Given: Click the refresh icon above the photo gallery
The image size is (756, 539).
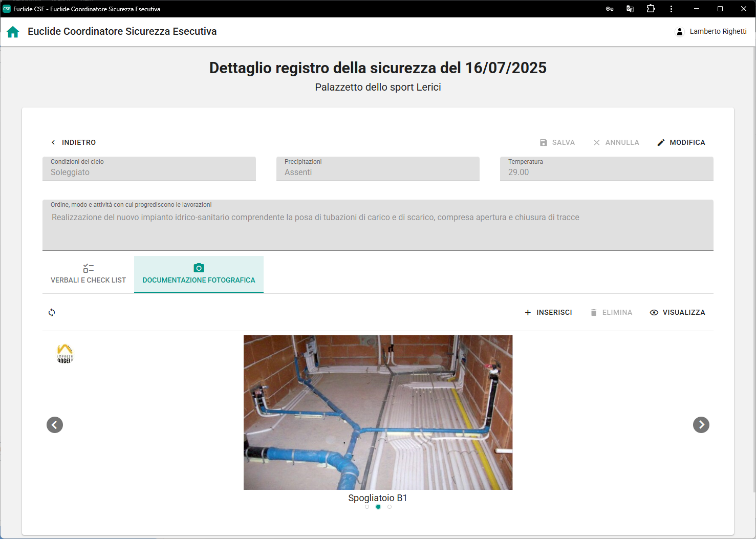Looking at the screenshot, I should [x=52, y=312].
